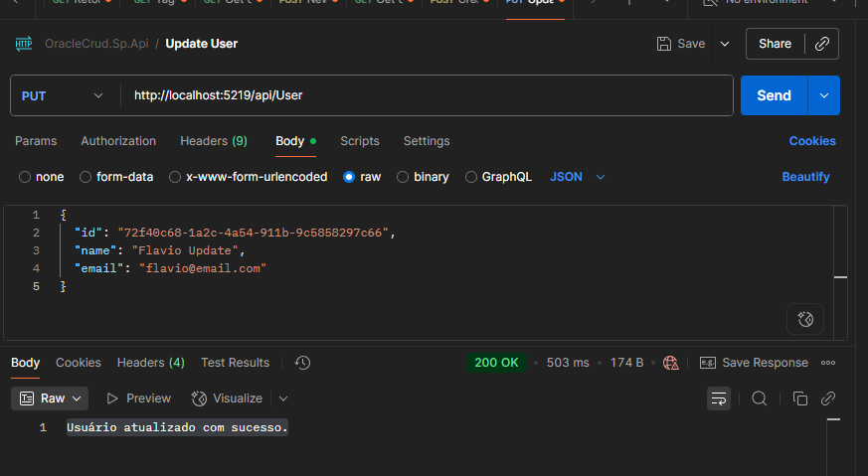The width and height of the screenshot is (868, 476).
Task: Select the form-data body type
Action: (115, 177)
